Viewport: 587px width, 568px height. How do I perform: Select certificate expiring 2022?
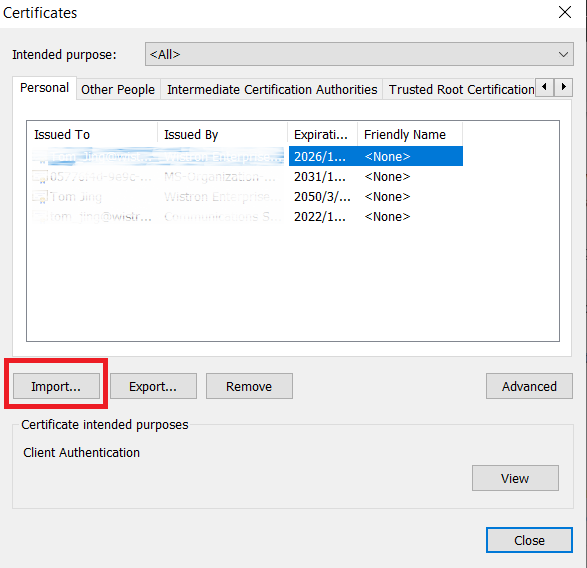coord(247,216)
